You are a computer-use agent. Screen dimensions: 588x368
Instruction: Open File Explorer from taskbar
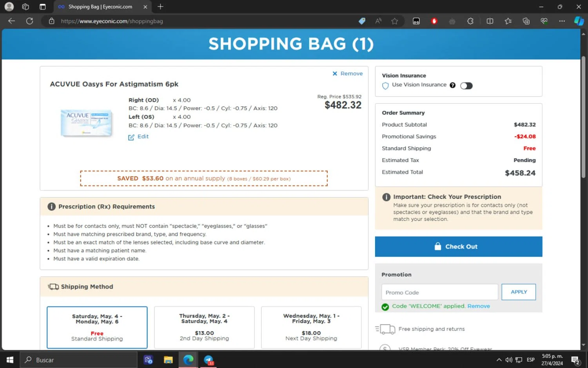[168, 360]
